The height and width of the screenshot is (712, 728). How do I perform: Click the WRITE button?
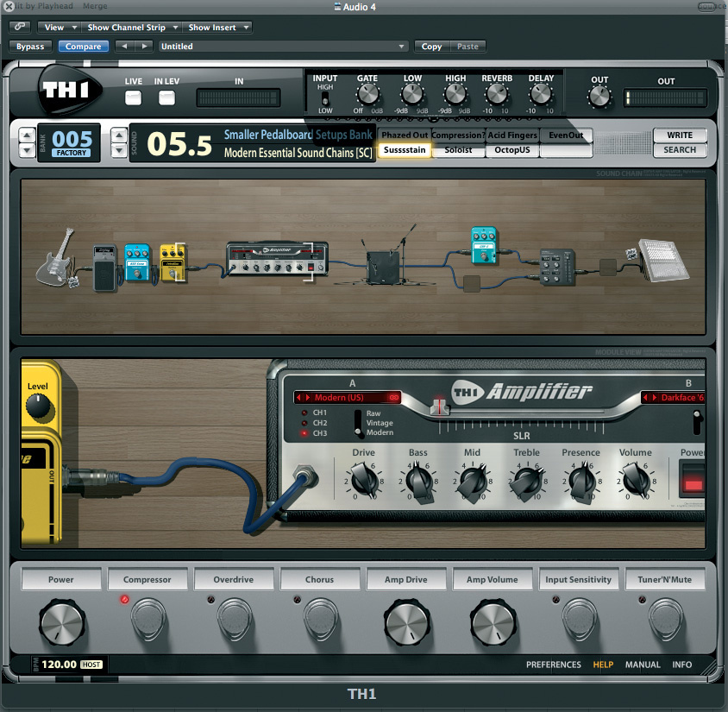(x=680, y=135)
